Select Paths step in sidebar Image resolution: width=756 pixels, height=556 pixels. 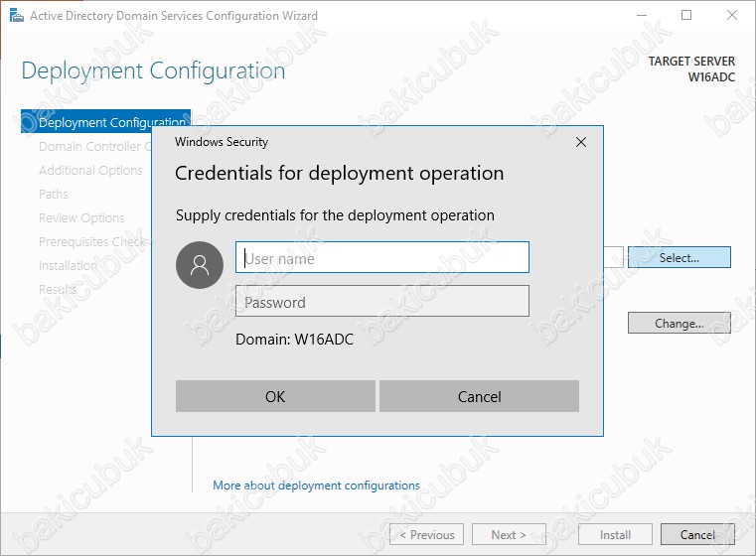tap(53, 194)
